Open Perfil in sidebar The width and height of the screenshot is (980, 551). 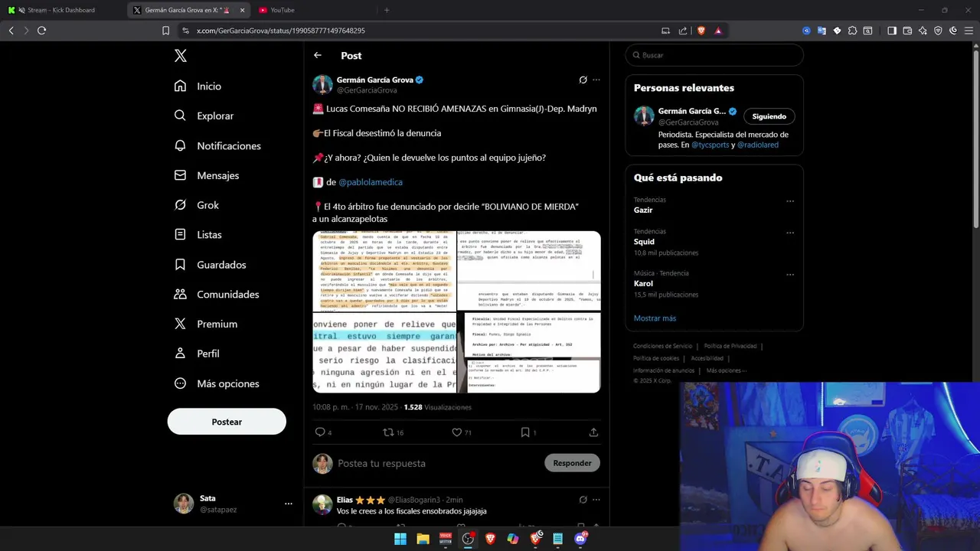[x=197, y=354]
